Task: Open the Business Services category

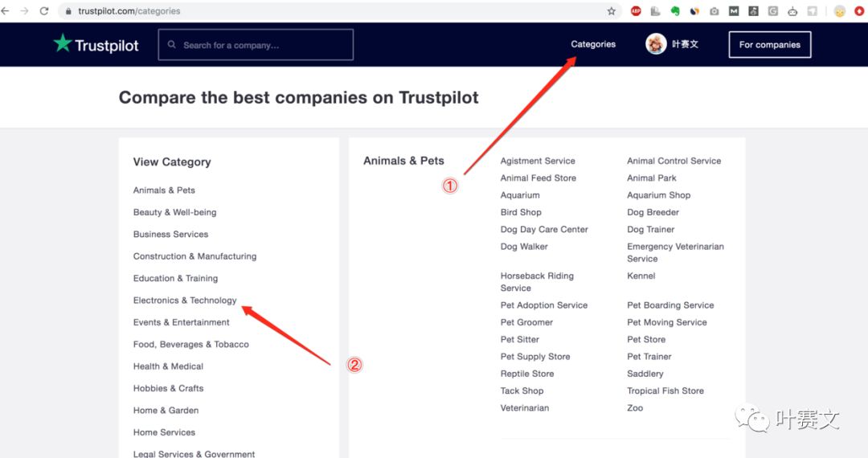Action: pos(170,235)
